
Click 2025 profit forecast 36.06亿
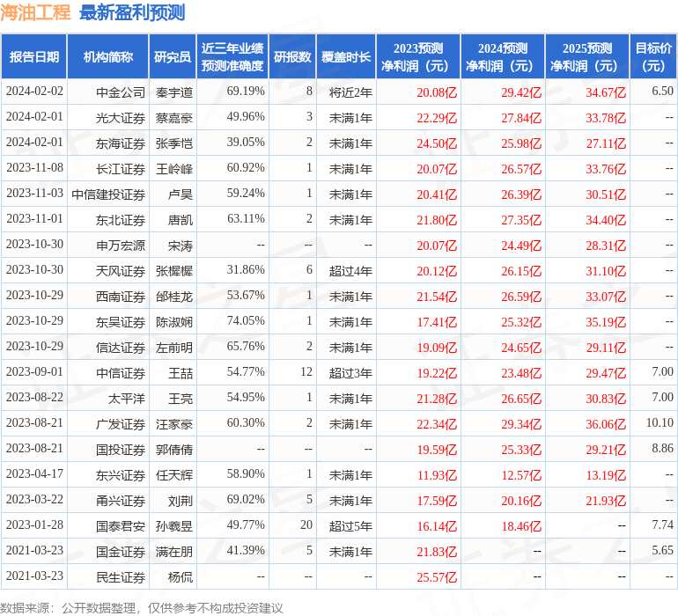606,423
